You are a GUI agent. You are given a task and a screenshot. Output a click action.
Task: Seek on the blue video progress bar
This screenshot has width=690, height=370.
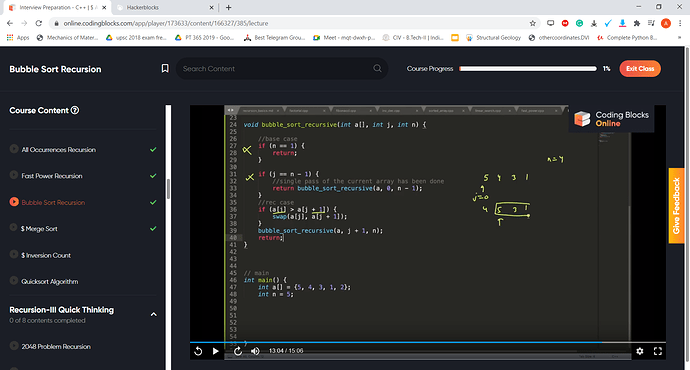coord(396,342)
